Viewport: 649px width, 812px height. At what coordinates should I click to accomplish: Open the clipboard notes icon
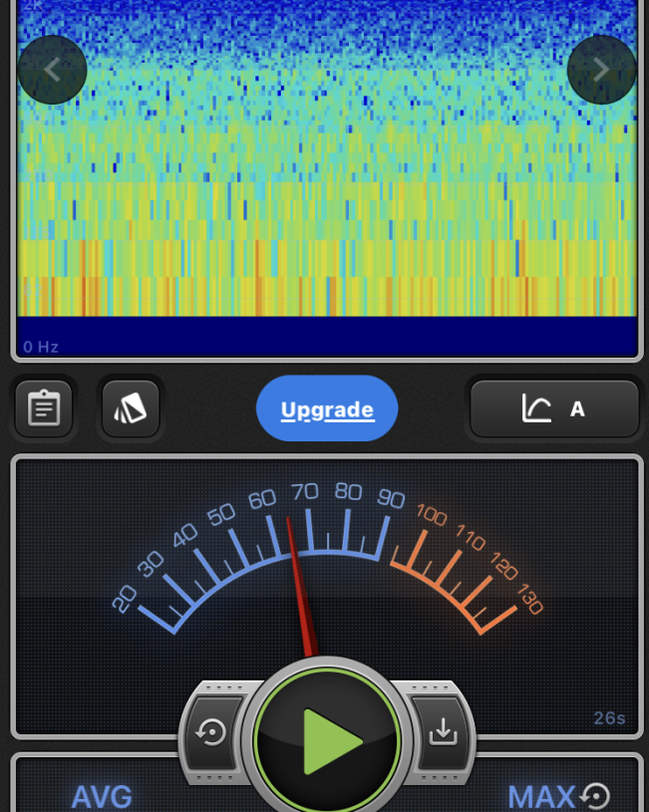point(44,408)
